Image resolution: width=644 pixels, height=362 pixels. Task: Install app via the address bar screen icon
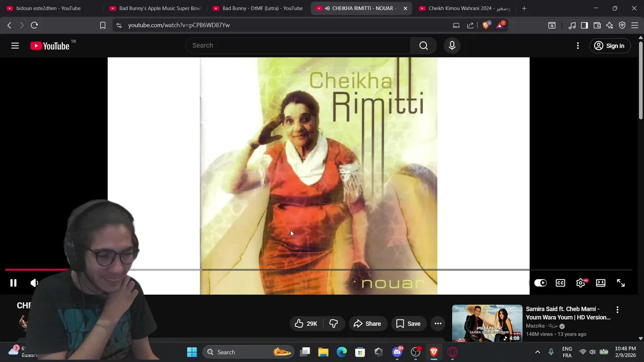click(456, 25)
